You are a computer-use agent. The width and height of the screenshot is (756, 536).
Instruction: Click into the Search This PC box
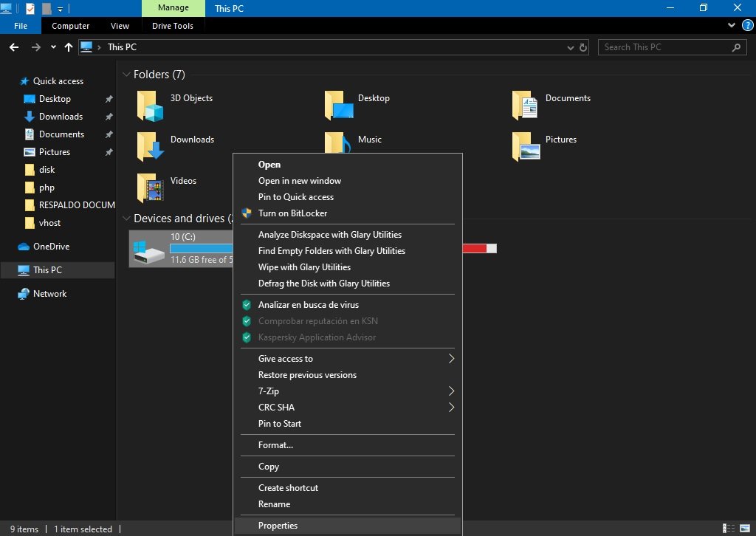click(672, 47)
